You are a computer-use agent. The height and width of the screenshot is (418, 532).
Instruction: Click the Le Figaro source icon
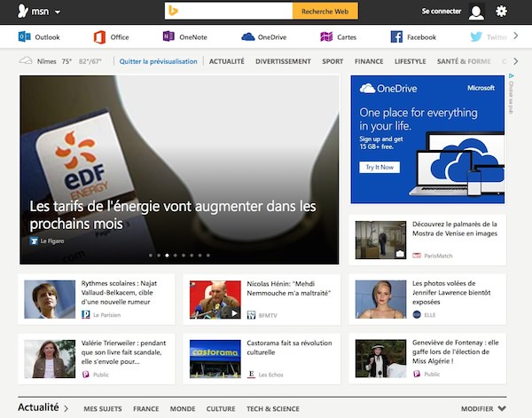click(x=34, y=241)
